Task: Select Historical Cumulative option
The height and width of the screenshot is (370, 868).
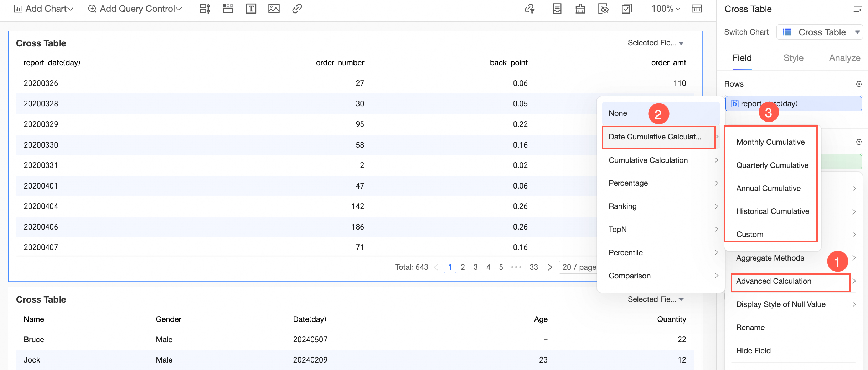Action: coord(773,211)
